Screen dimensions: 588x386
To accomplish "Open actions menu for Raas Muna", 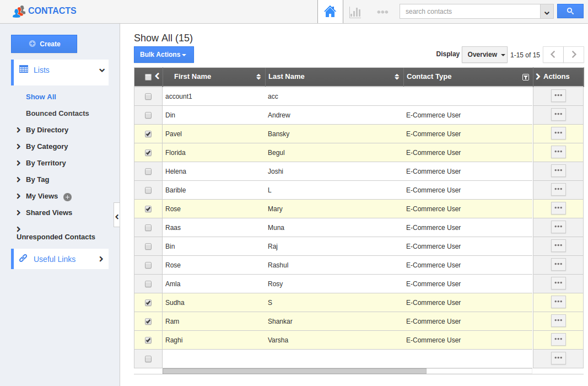I will pos(558,227).
